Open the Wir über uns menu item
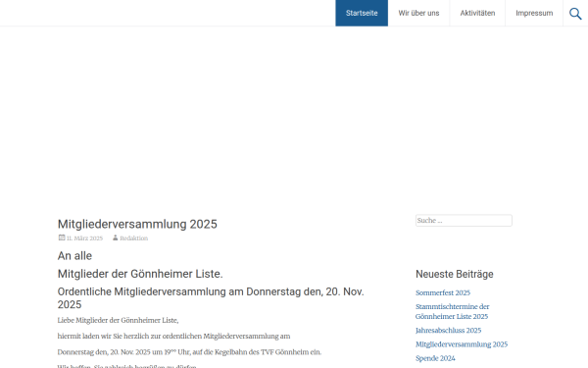This screenshot has width=588, height=368. pos(418,13)
